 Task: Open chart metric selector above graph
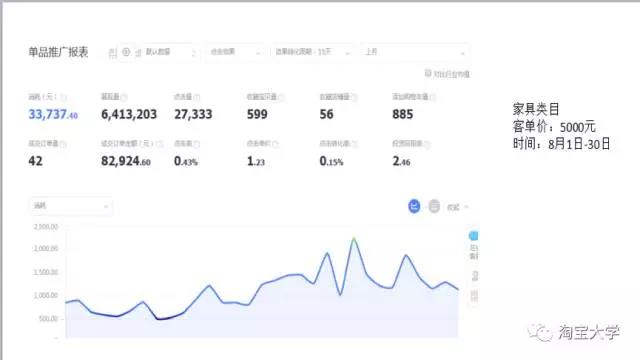[x=71, y=206]
